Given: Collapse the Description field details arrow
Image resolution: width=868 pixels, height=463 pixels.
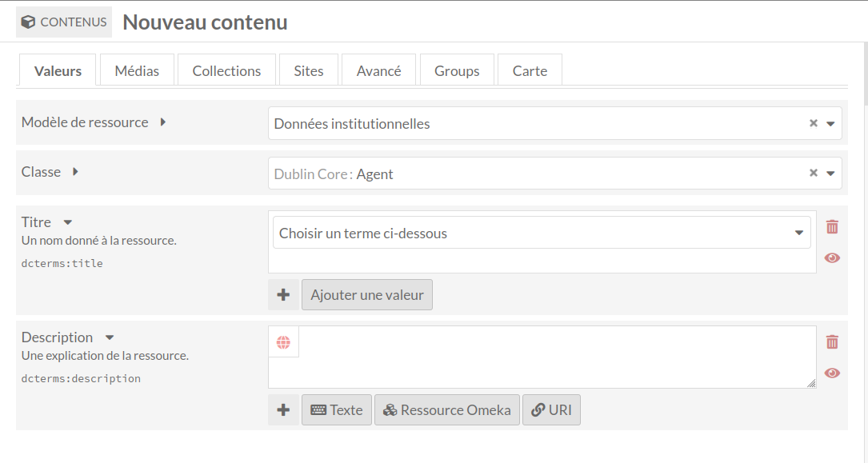Looking at the screenshot, I should 110,337.
